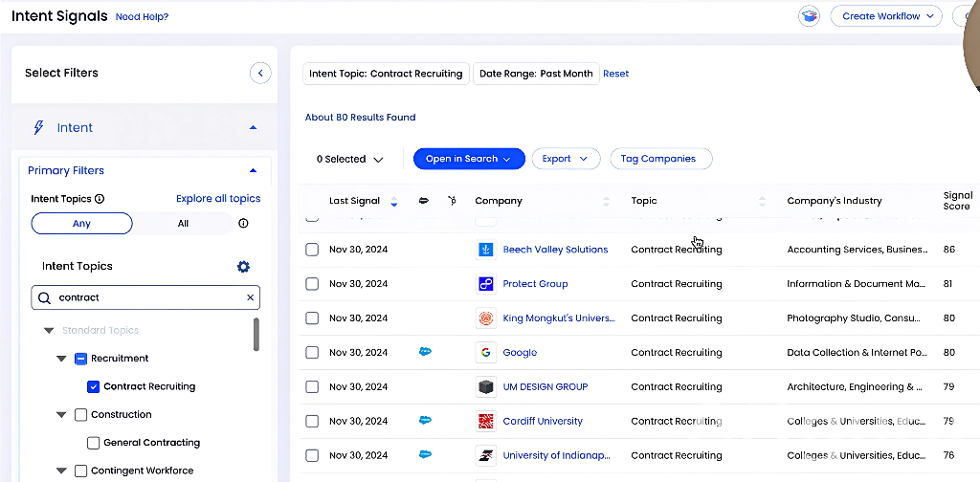Click the Intent Topics info icon
Image resolution: width=980 pixels, height=482 pixels.
[100, 199]
